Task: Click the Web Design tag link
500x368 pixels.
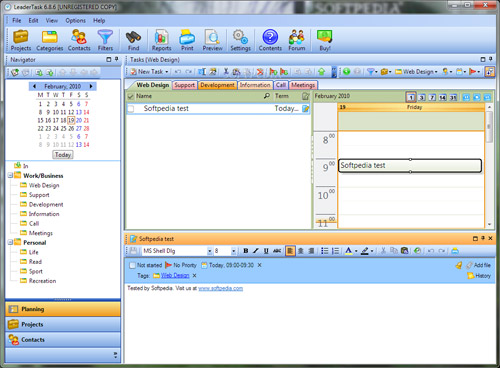Action: pyautogui.click(x=175, y=275)
